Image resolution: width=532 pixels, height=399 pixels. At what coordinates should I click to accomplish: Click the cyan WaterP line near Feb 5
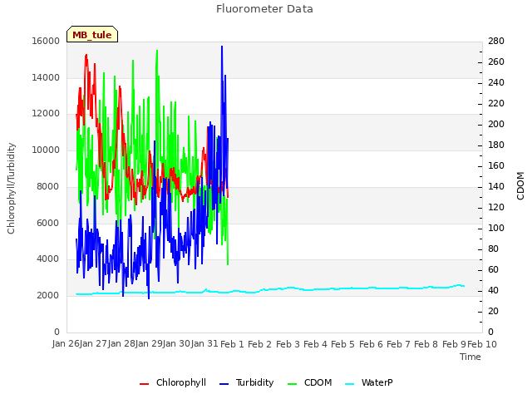(x=342, y=288)
